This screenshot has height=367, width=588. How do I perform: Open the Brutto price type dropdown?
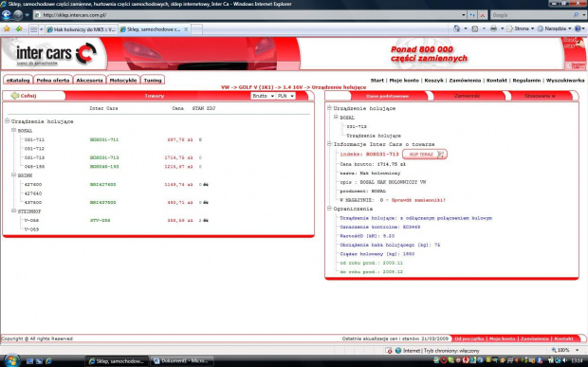point(263,96)
